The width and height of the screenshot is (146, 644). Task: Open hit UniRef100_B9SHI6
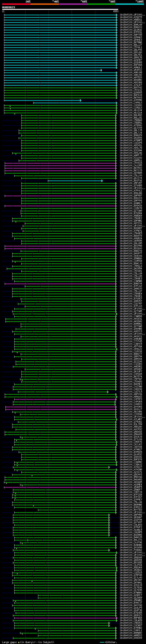click(x=131, y=206)
